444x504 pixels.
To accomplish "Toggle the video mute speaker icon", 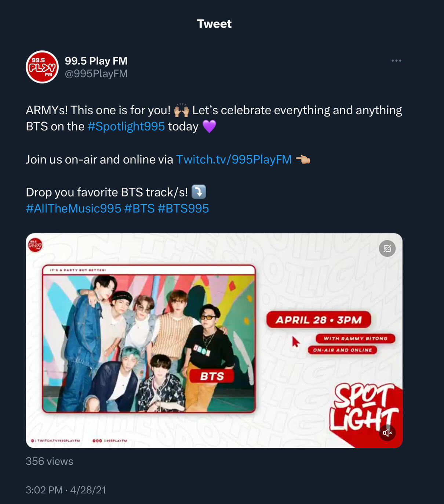I will click(387, 433).
